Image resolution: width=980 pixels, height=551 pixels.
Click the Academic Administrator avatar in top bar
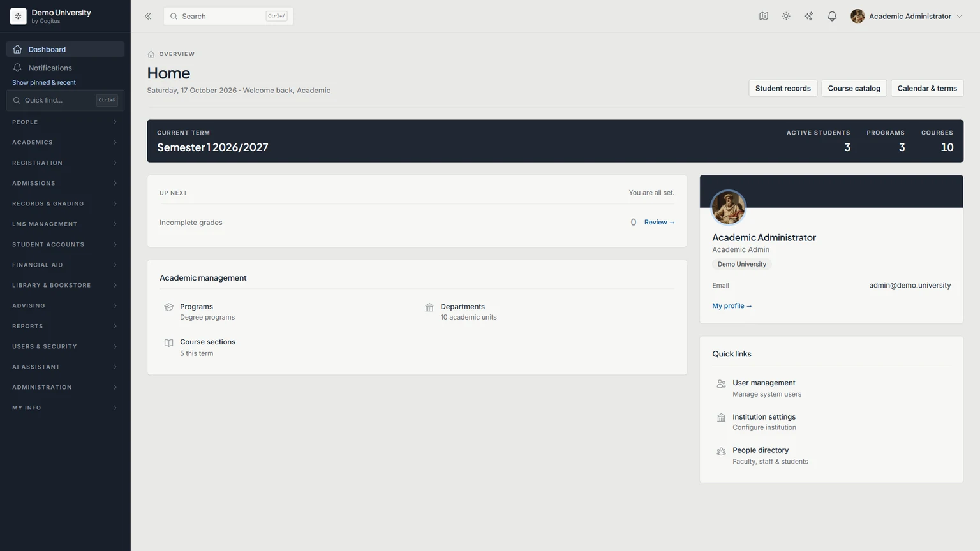pos(857,17)
